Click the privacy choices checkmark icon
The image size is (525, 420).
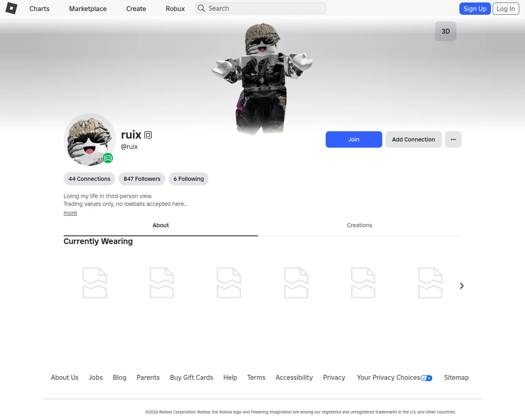pyautogui.click(x=427, y=378)
